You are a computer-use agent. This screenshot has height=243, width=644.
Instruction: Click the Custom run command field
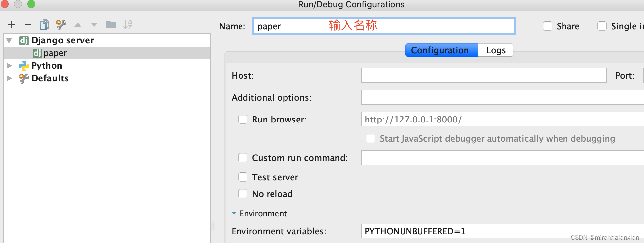502,158
